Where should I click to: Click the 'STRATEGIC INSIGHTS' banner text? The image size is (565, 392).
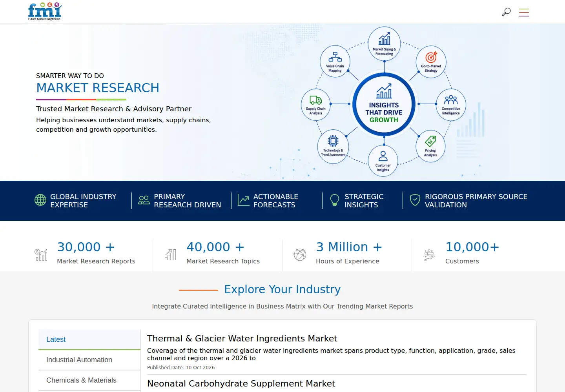coord(364,201)
